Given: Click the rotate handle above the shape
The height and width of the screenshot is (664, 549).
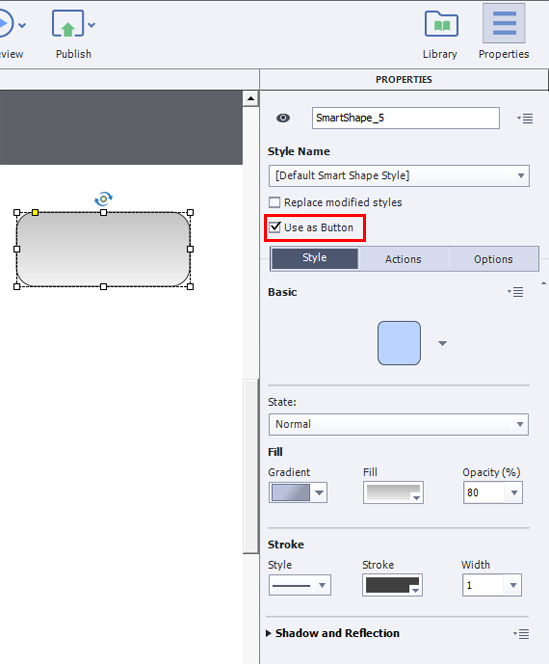Looking at the screenshot, I should point(103,198).
